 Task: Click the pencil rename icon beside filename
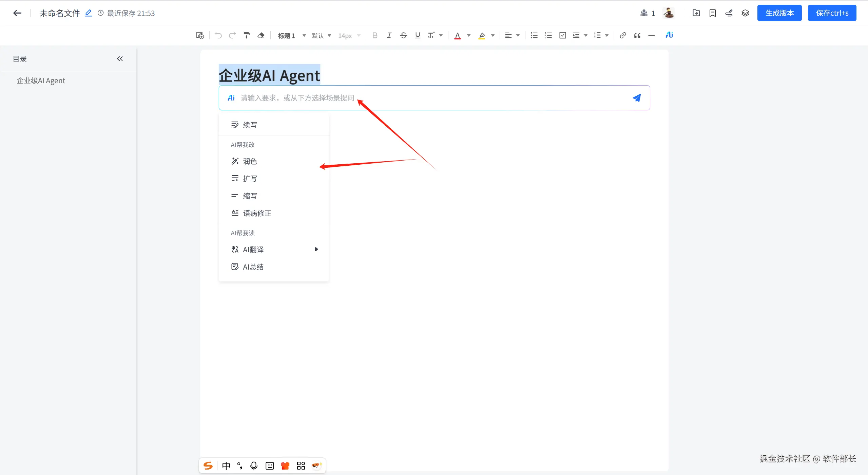[x=88, y=13]
